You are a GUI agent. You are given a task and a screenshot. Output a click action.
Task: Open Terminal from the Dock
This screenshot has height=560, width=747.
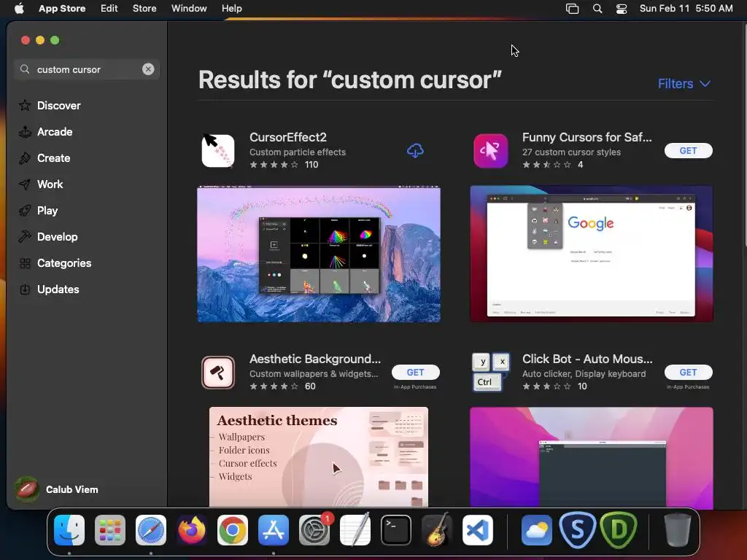click(x=396, y=530)
